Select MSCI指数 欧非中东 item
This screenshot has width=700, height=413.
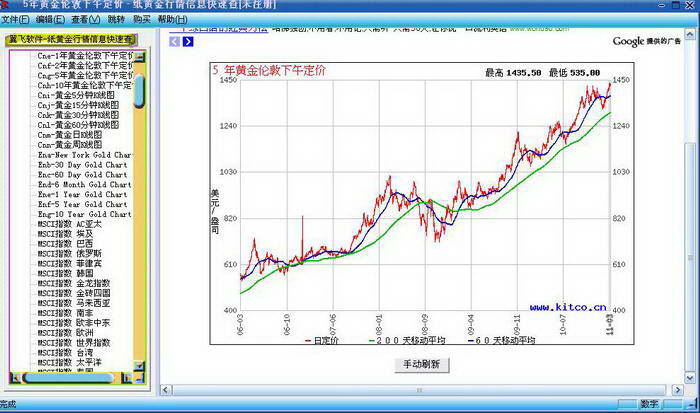[x=74, y=323]
